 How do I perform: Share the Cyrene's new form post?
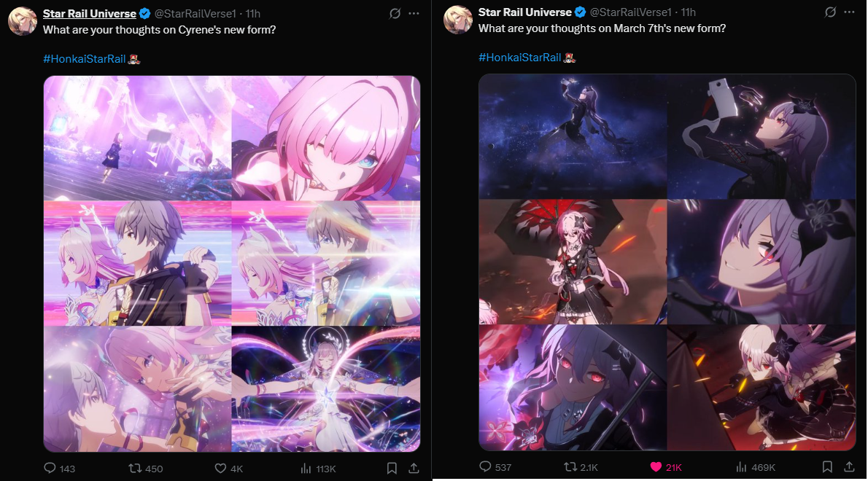(x=414, y=469)
